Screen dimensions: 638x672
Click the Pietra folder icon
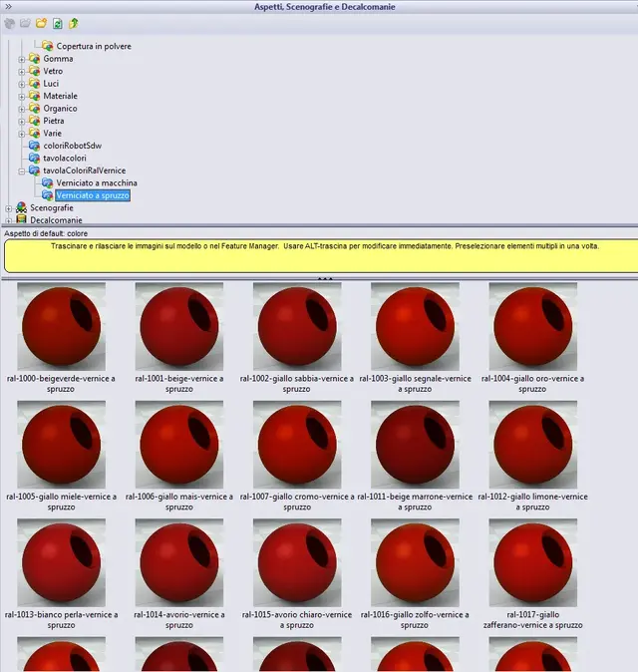[34, 121]
